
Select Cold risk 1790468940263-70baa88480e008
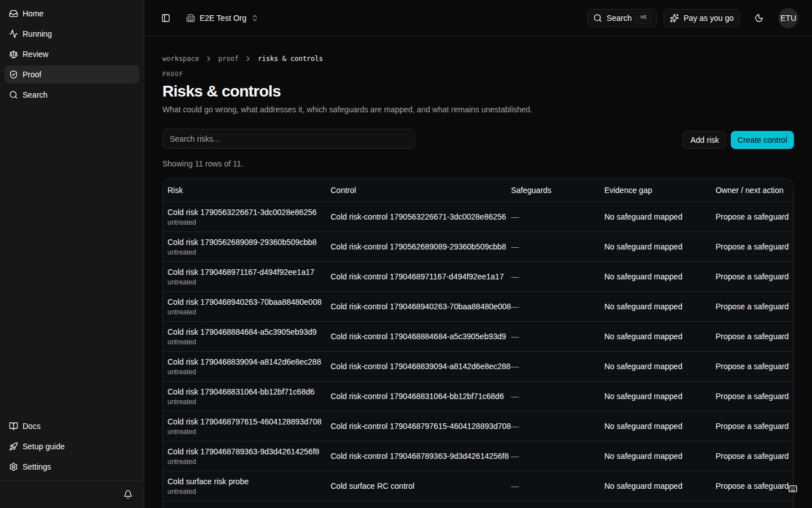pos(244,302)
